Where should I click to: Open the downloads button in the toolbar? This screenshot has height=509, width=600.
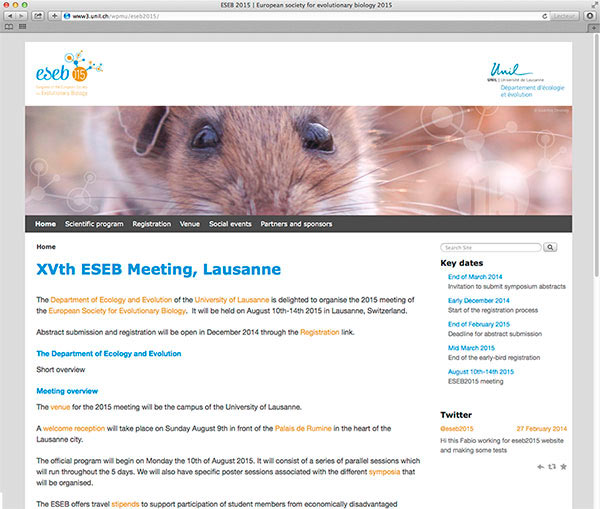tap(590, 16)
